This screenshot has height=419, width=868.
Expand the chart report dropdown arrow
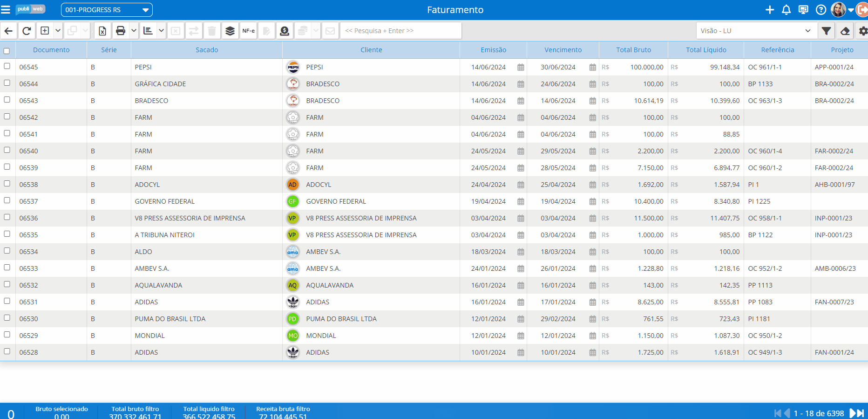coord(161,31)
